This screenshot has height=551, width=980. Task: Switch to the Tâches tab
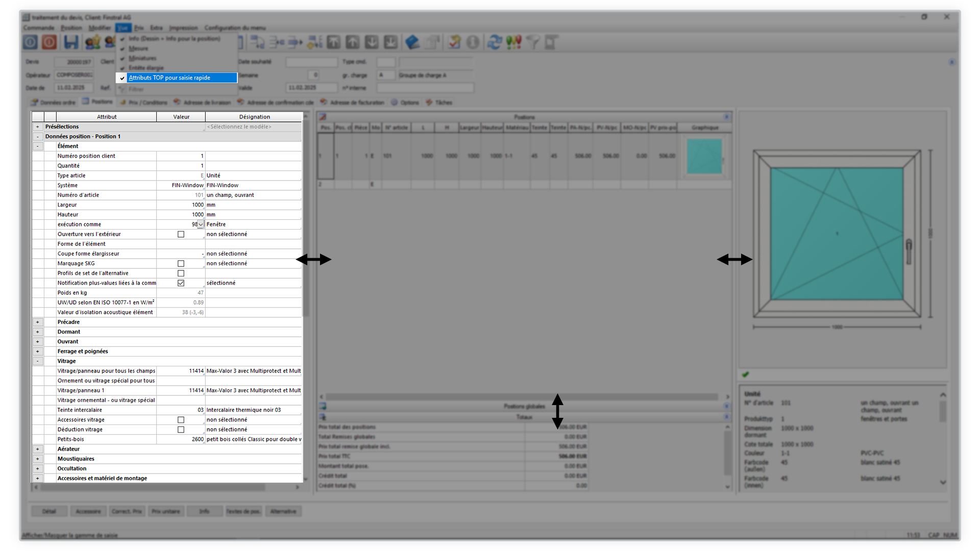pyautogui.click(x=439, y=102)
